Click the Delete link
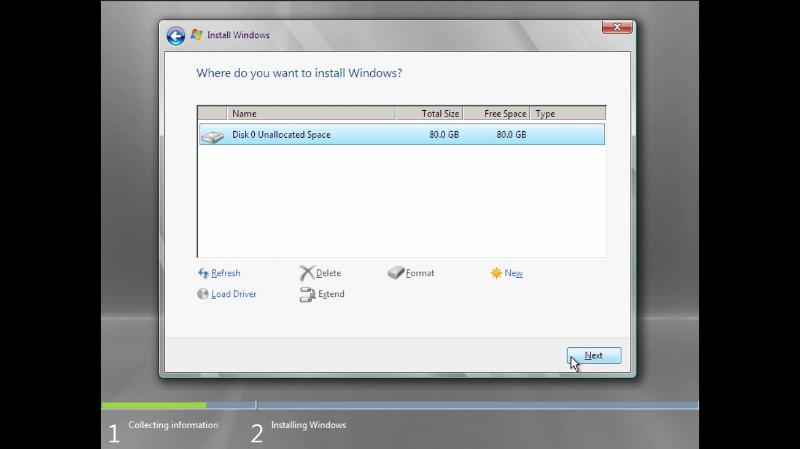The height and width of the screenshot is (449, 800). pyautogui.click(x=328, y=273)
